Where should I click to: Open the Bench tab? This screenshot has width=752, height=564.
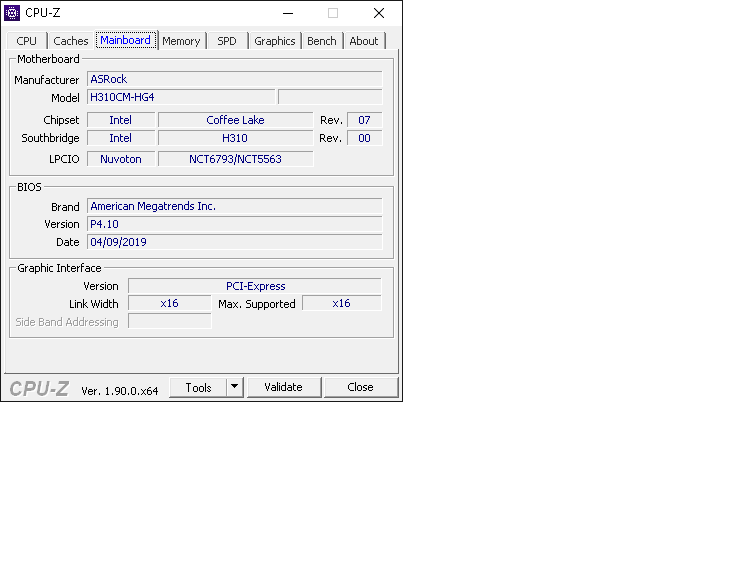pyautogui.click(x=322, y=41)
